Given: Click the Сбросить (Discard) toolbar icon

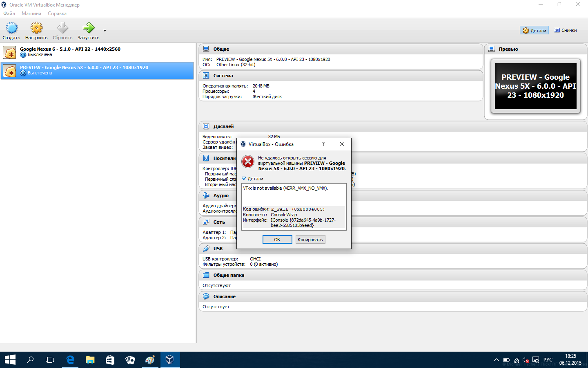Looking at the screenshot, I should pos(62,28).
